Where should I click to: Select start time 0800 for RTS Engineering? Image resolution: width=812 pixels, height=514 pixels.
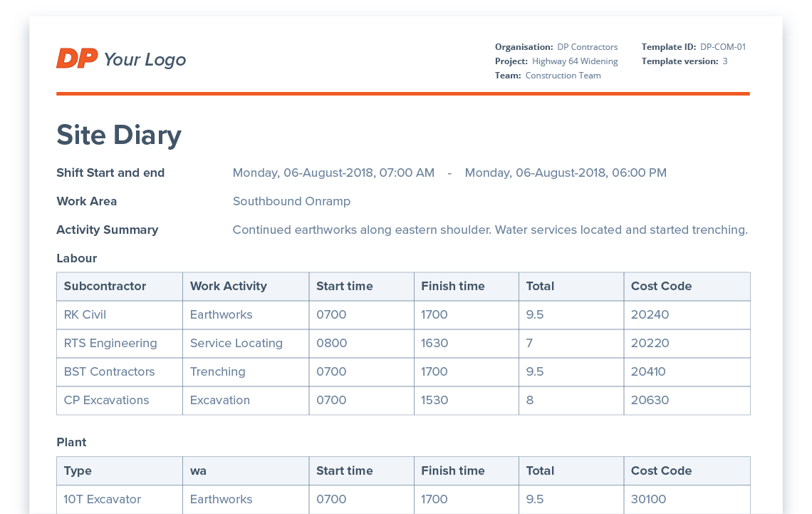click(x=361, y=344)
